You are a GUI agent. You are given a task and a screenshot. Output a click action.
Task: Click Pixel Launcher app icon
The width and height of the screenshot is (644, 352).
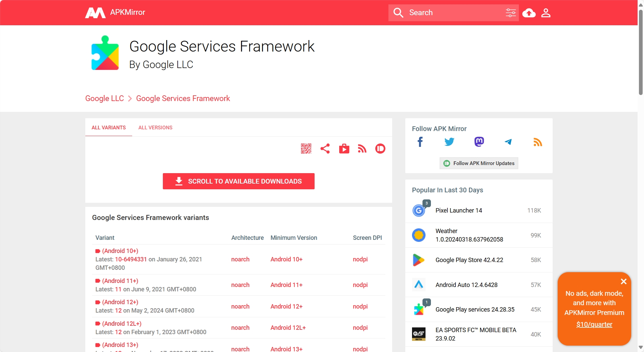[x=419, y=211]
